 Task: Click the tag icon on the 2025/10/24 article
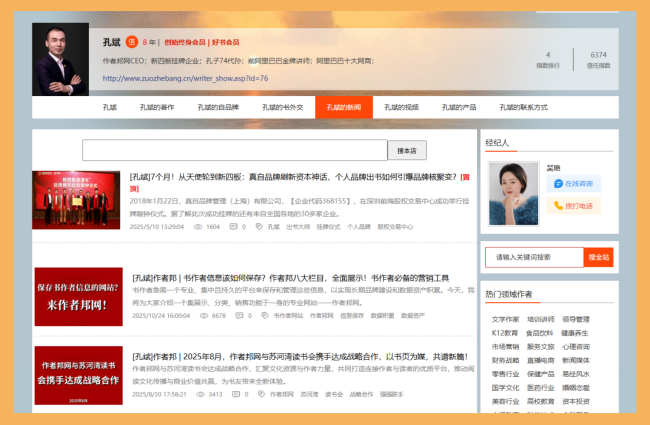point(267,315)
